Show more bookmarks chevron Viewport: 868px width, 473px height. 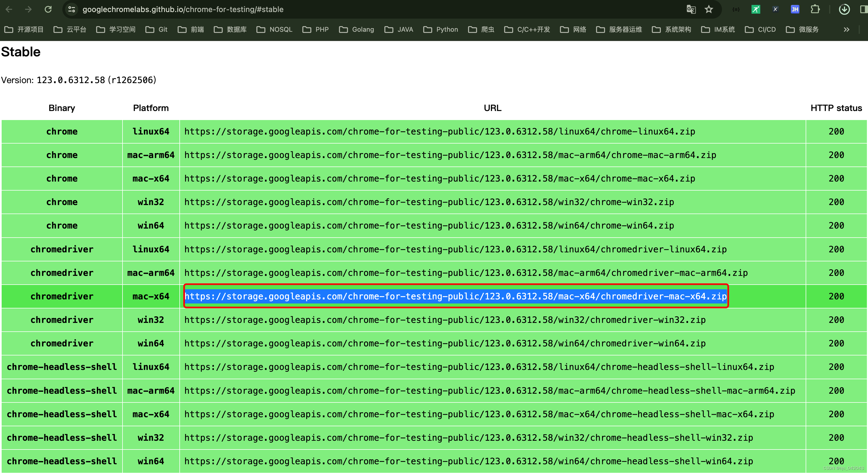[x=847, y=30]
